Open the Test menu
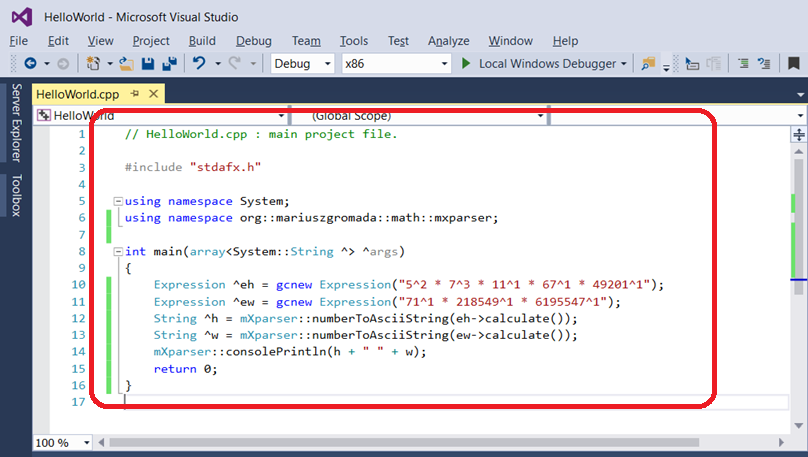The image size is (808, 457). click(x=398, y=41)
